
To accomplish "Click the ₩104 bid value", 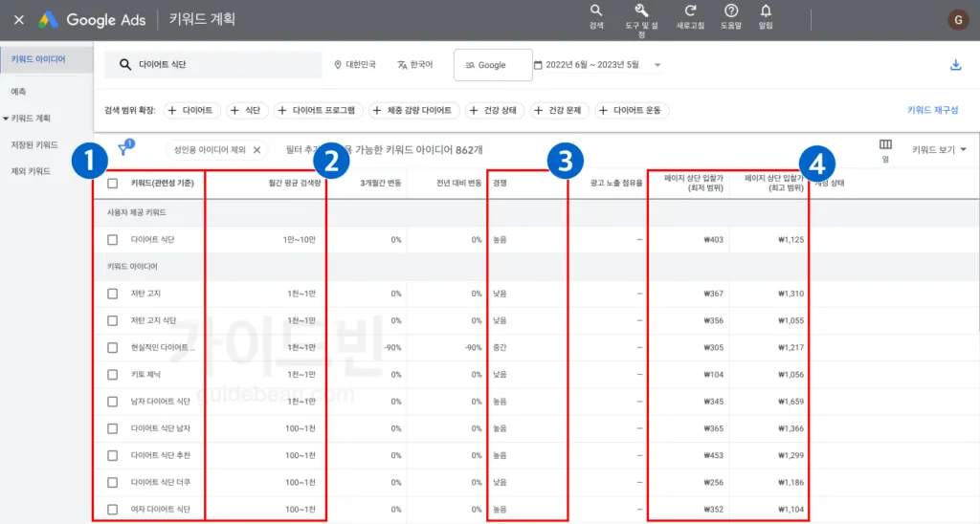I will (x=713, y=375).
